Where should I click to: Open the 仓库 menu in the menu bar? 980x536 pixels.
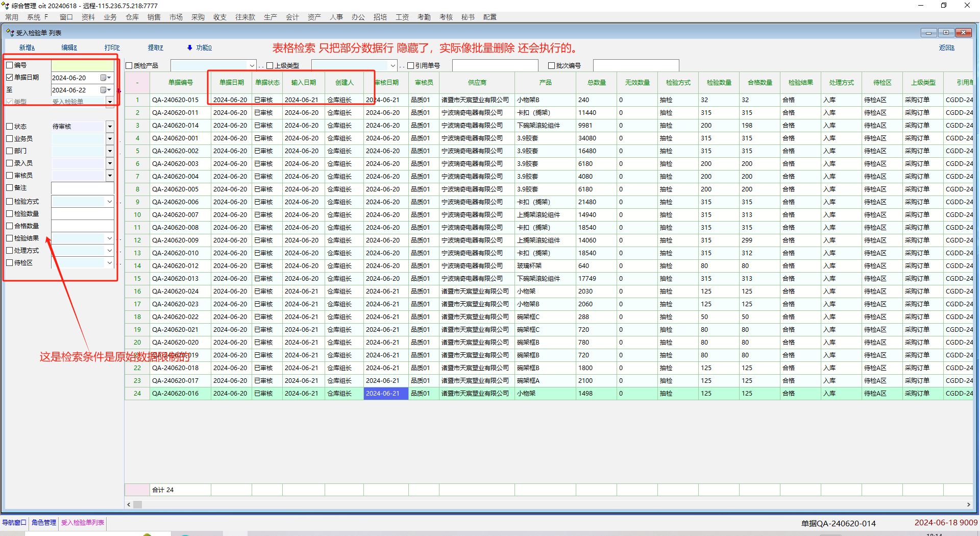pyautogui.click(x=132, y=17)
